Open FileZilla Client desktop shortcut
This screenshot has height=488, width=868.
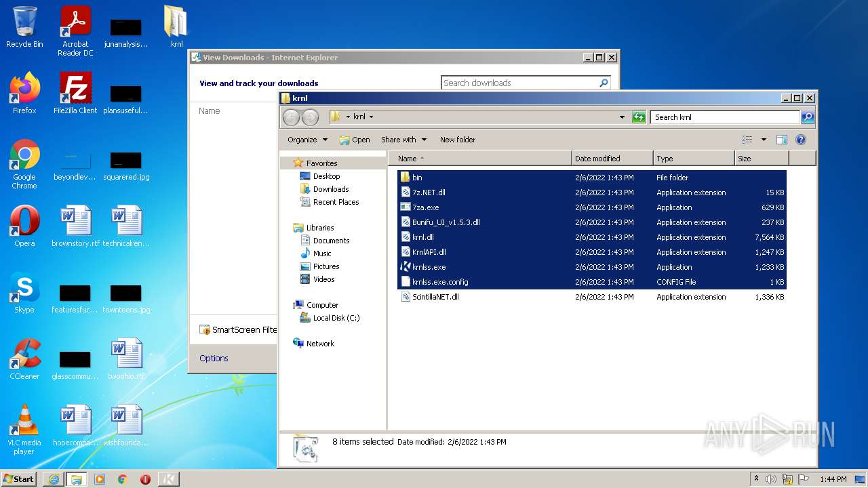(75, 93)
